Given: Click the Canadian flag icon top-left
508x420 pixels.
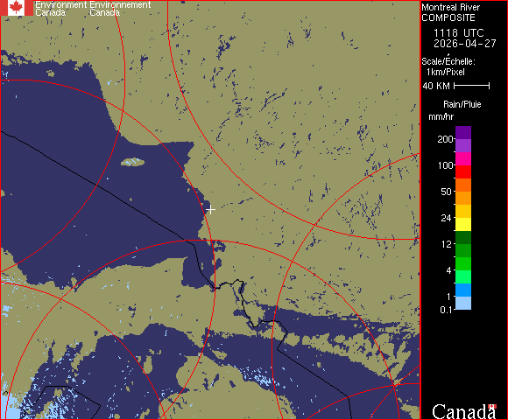Looking at the screenshot, I should click(17, 8).
